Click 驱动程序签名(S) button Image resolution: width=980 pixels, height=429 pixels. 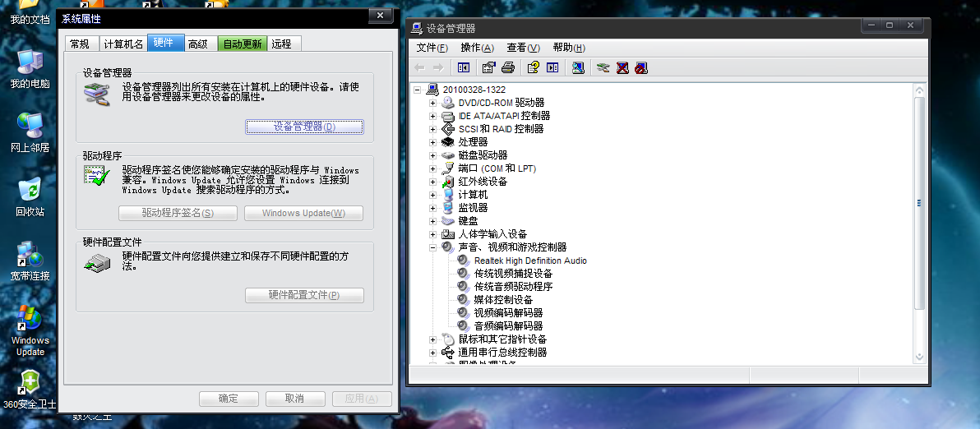[178, 213]
